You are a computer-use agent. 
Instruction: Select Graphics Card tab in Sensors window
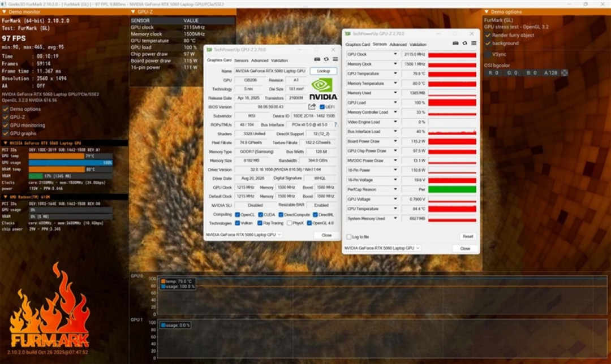pos(358,45)
